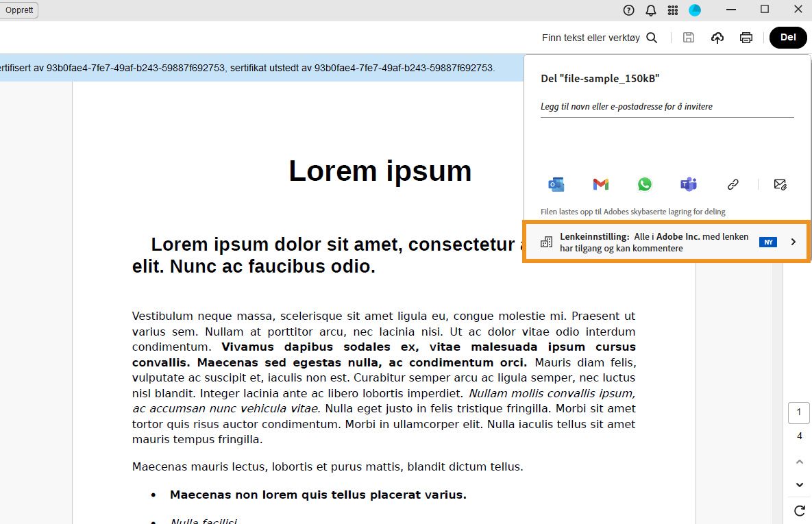This screenshot has height=524, width=812.
Task: Open the Adobe apps grid menu
Action: click(x=674, y=10)
